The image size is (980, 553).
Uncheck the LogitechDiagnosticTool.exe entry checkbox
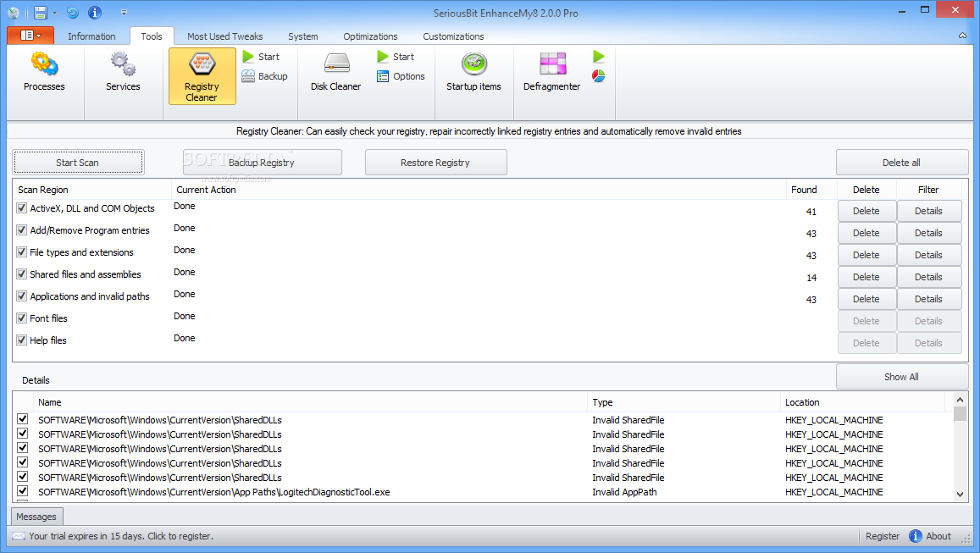pyautogui.click(x=23, y=491)
